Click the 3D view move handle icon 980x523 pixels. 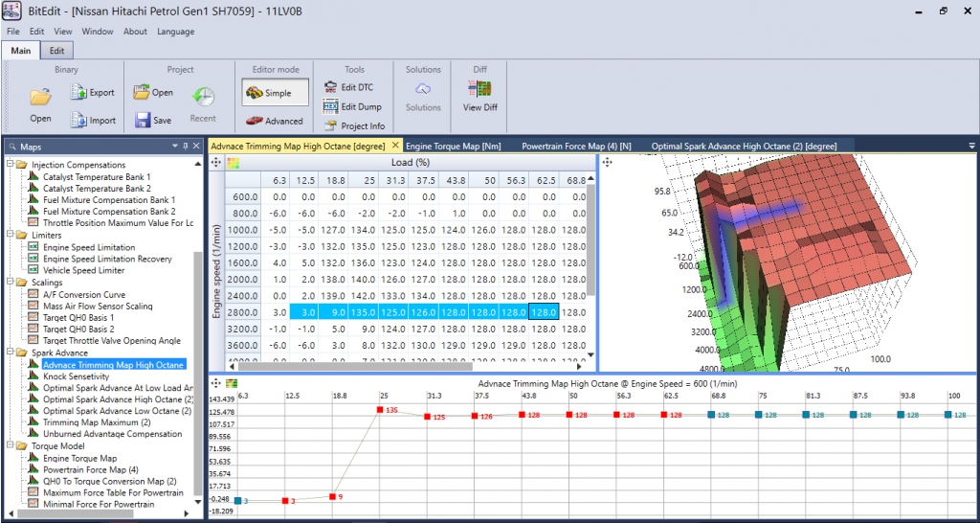[607, 163]
